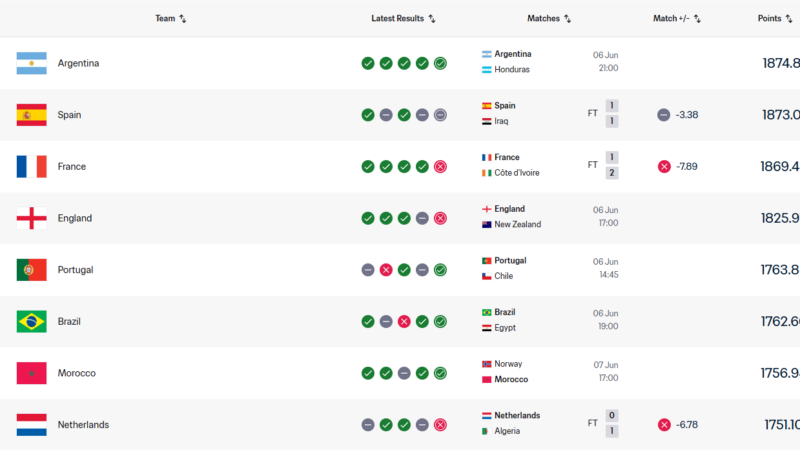Open England team name link
The image size is (800, 450).
(x=74, y=218)
